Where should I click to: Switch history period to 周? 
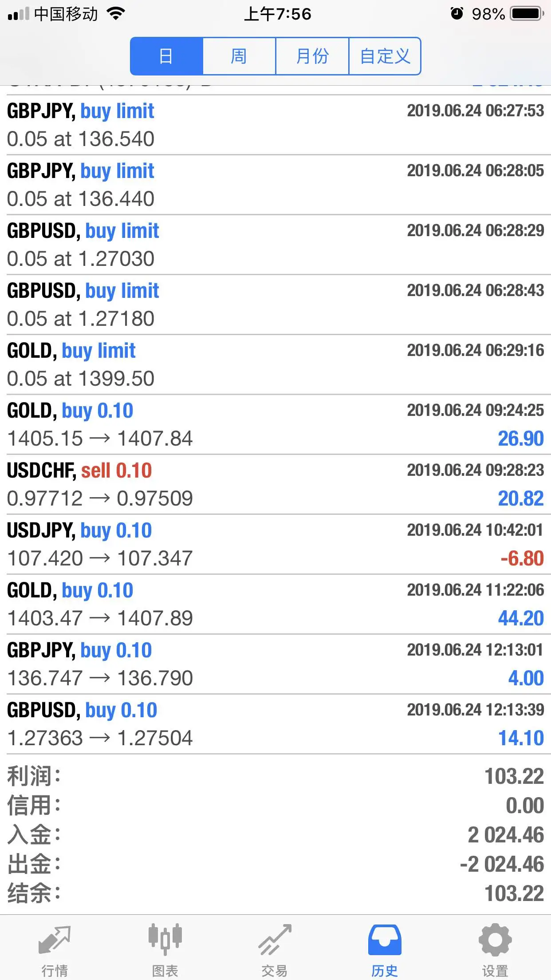coord(239,56)
